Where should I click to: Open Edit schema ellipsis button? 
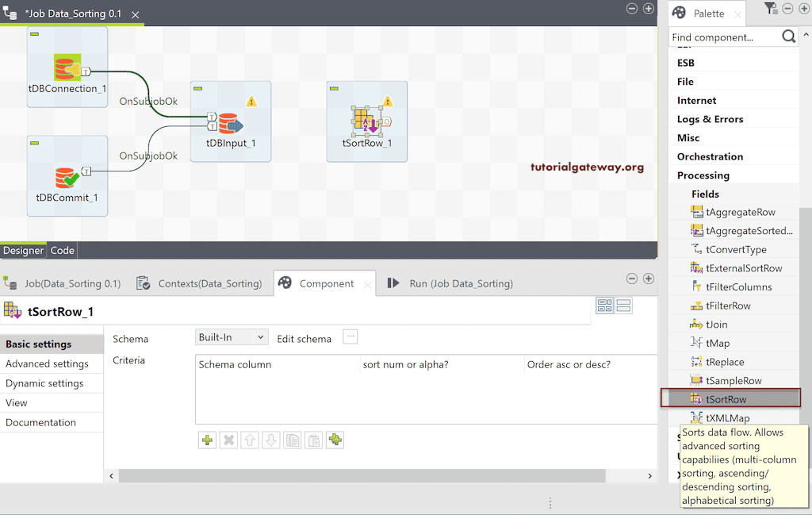[x=350, y=337]
